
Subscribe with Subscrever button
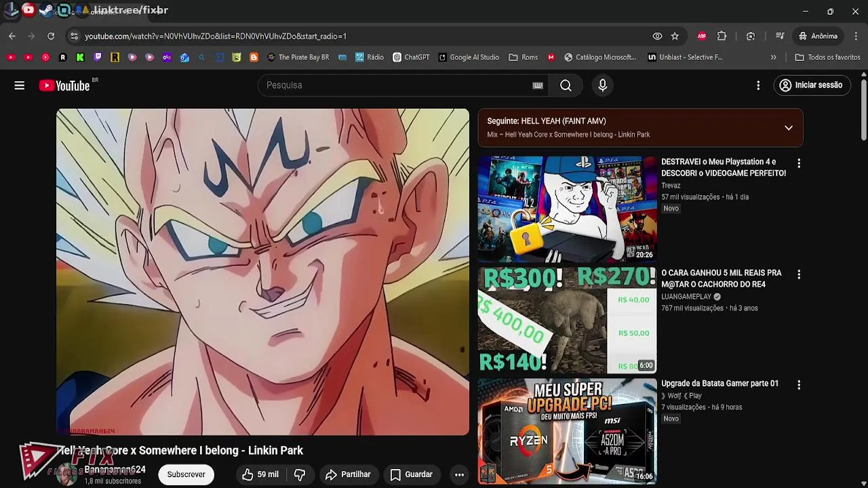[186, 474]
